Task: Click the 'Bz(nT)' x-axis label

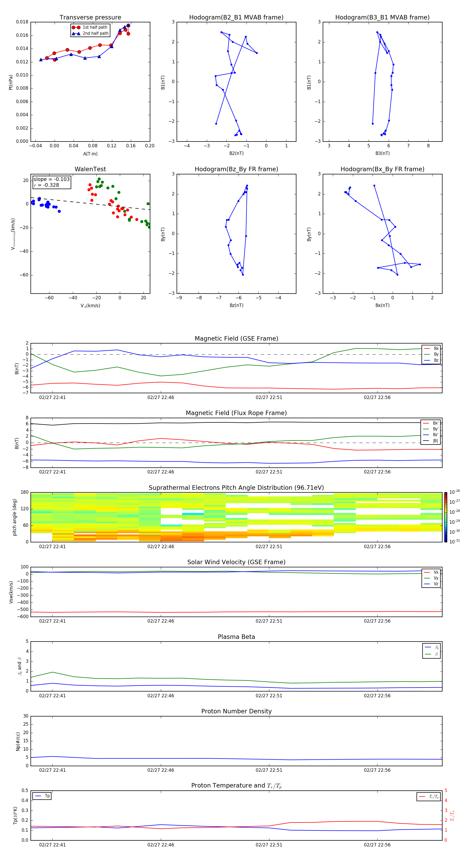Action: 236,305
